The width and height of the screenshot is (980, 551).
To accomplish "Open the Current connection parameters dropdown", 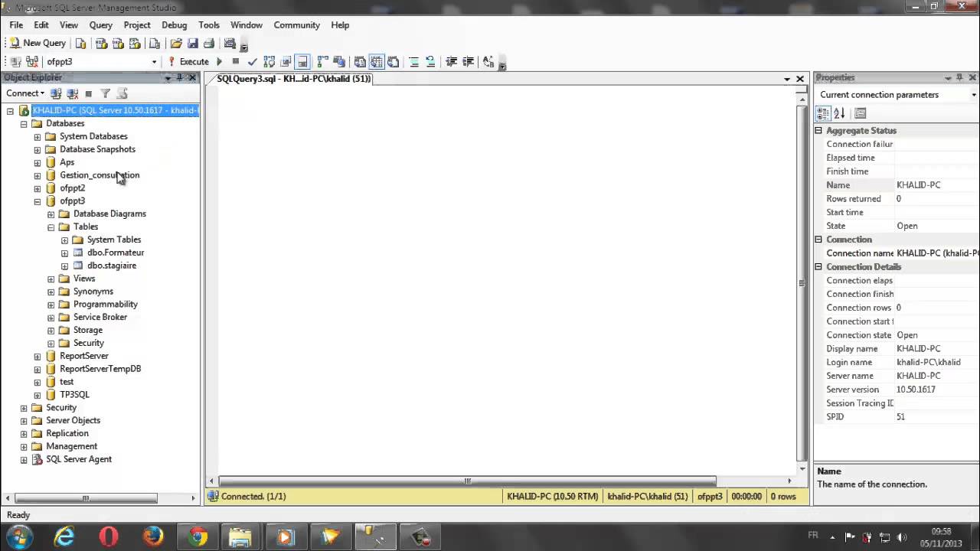I will click(973, 95).
